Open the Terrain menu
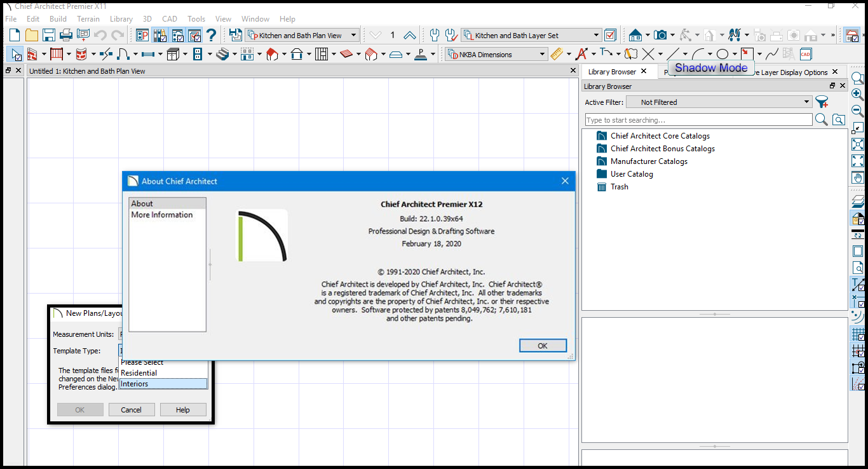This screenshot has height=469, width=868. pyautogui.click(x=88, y=19)
